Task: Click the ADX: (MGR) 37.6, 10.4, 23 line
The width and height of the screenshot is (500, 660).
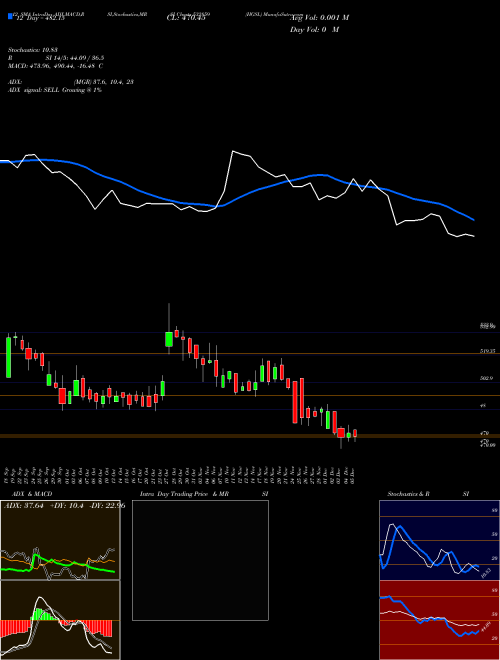Action: click(71, 82)
